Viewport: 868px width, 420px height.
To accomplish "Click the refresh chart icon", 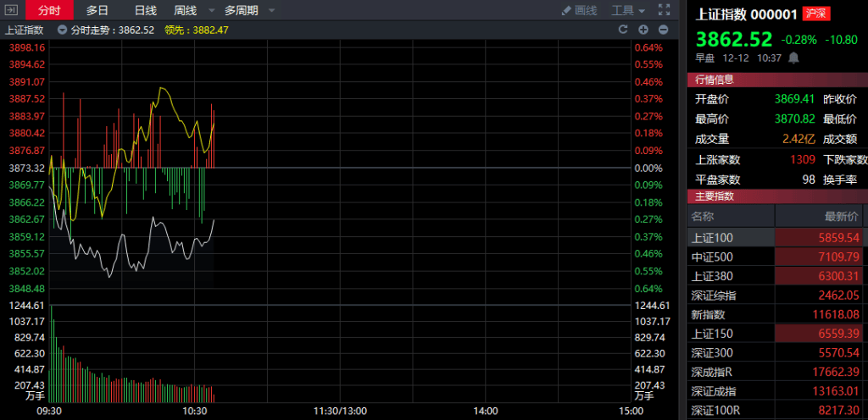I will [x=622, y=30].
